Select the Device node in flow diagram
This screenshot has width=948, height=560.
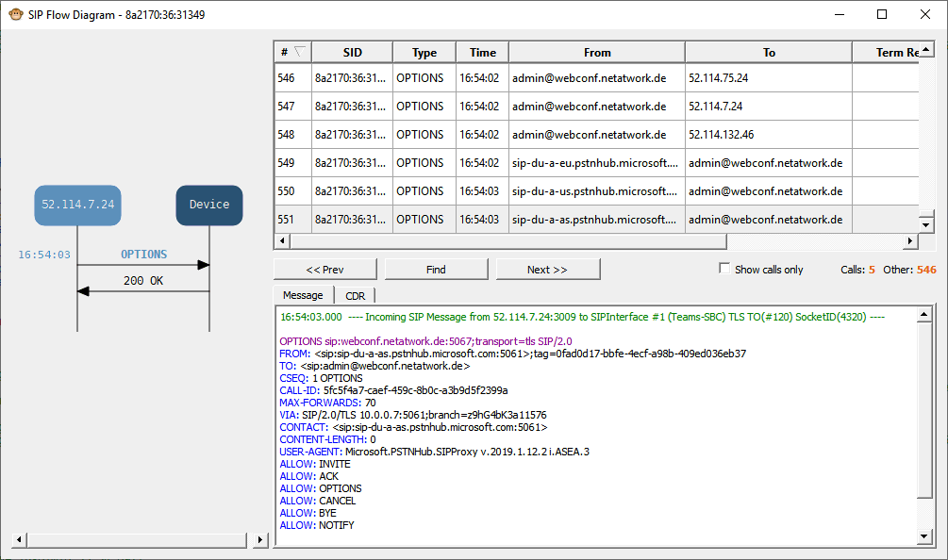point(209,205)
